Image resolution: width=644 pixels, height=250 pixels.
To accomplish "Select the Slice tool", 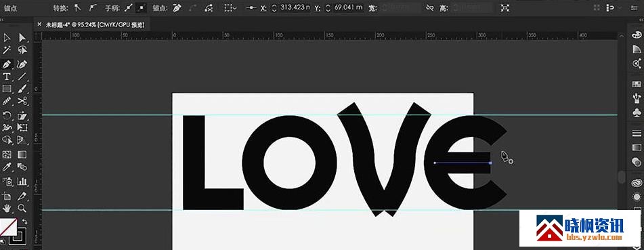I will pos(22,196).
